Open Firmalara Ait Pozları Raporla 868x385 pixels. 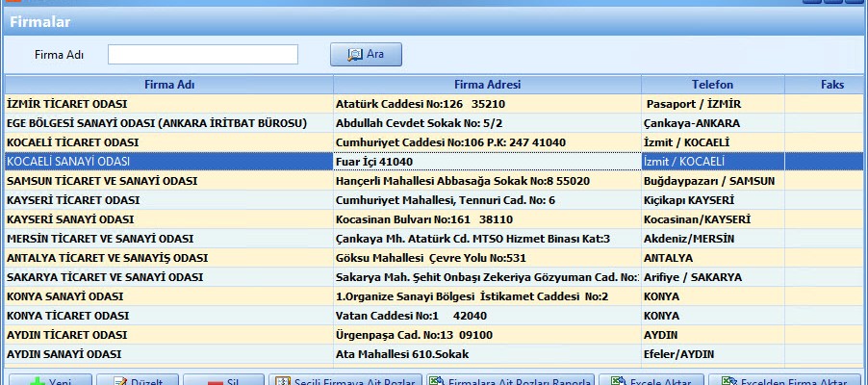pos(510,380)
